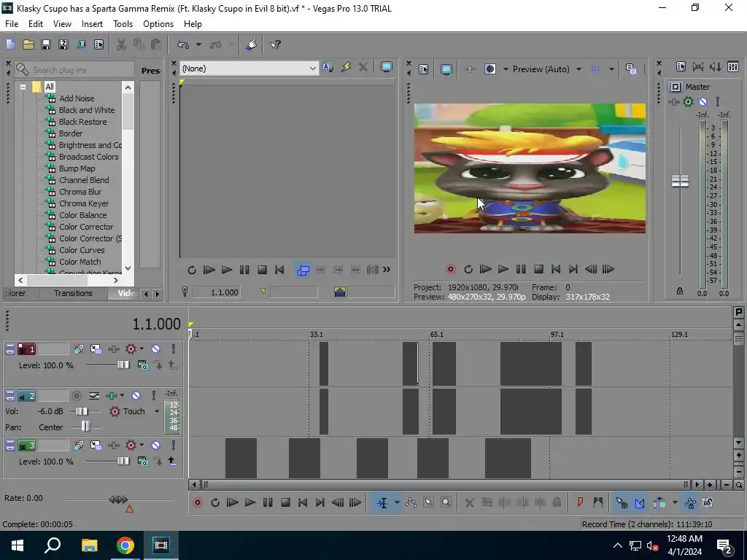Open Chrome from the taskbar
Viewport: 747px width, 560px height.
pos(125,545)
